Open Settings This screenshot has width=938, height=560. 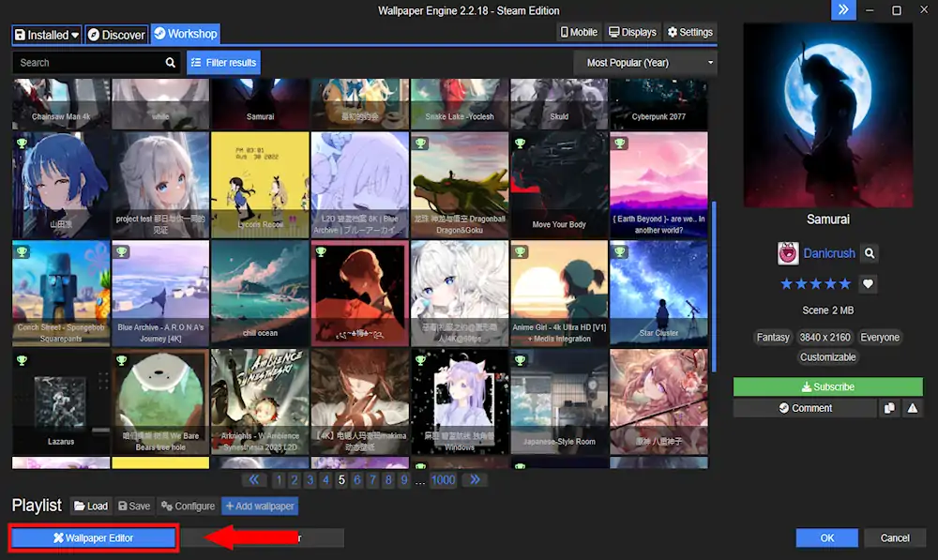(x=689, y=32)
